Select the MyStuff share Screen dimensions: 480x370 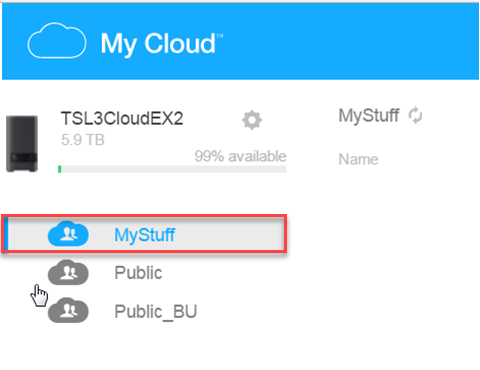[x=144, y=234]
